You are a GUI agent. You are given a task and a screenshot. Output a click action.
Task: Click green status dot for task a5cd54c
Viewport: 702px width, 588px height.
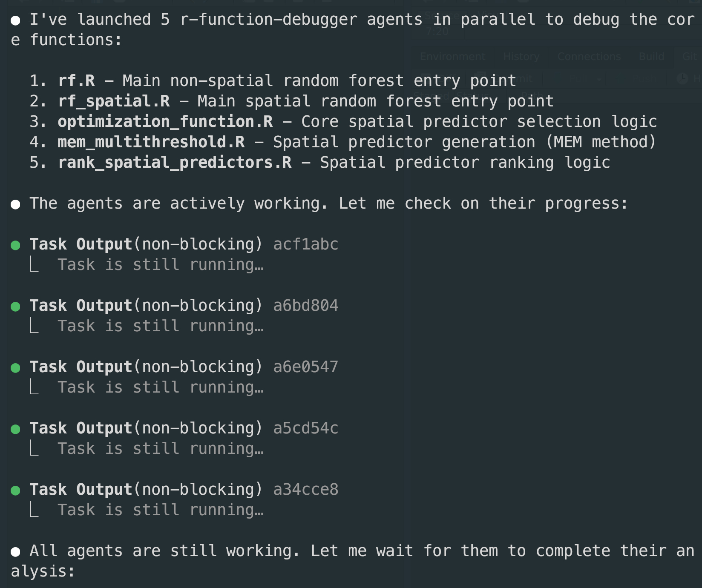pos(15,429)
